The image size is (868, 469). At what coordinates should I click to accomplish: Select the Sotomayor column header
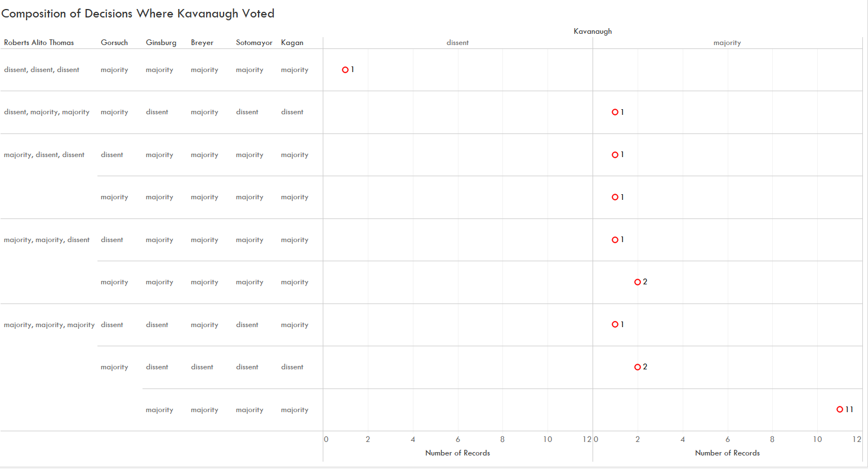[x=254, y=43]
